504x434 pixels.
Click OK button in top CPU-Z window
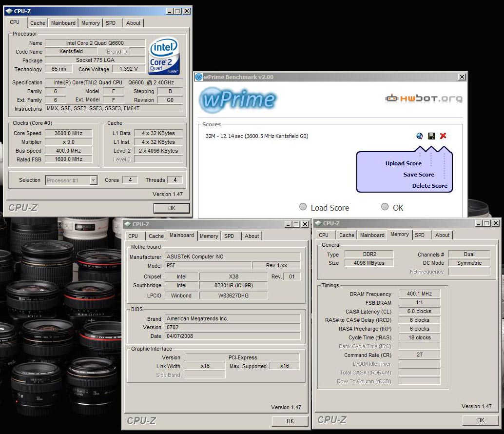click(172, 208)
